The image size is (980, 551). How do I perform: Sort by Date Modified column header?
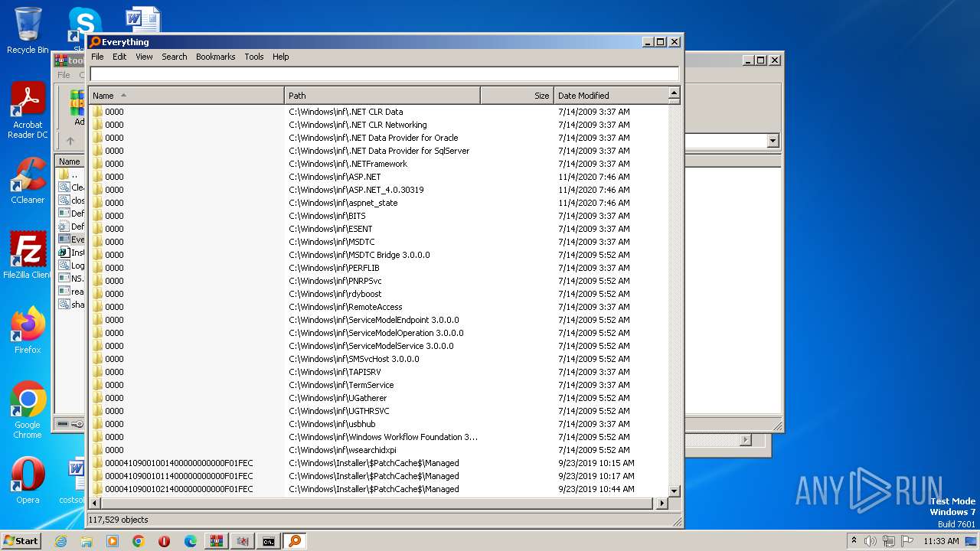click(611, 96)
